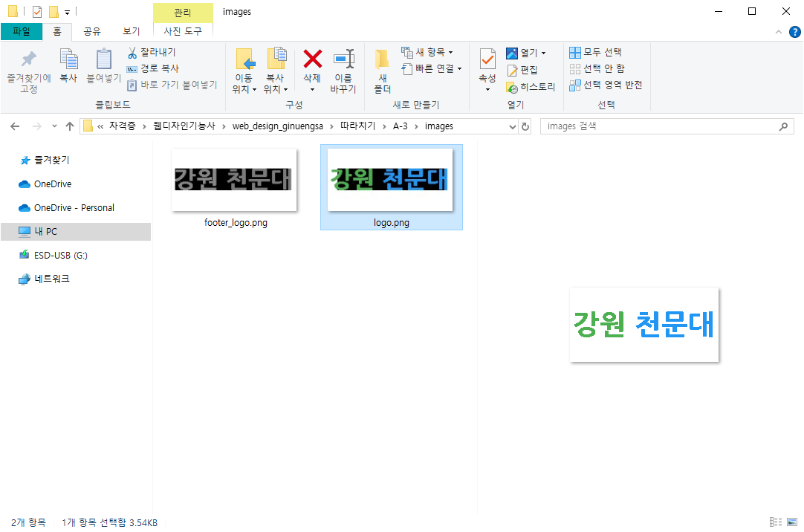Click A-3 breadcrumb segment
804x532 pixels.
[x=401, y=126]
